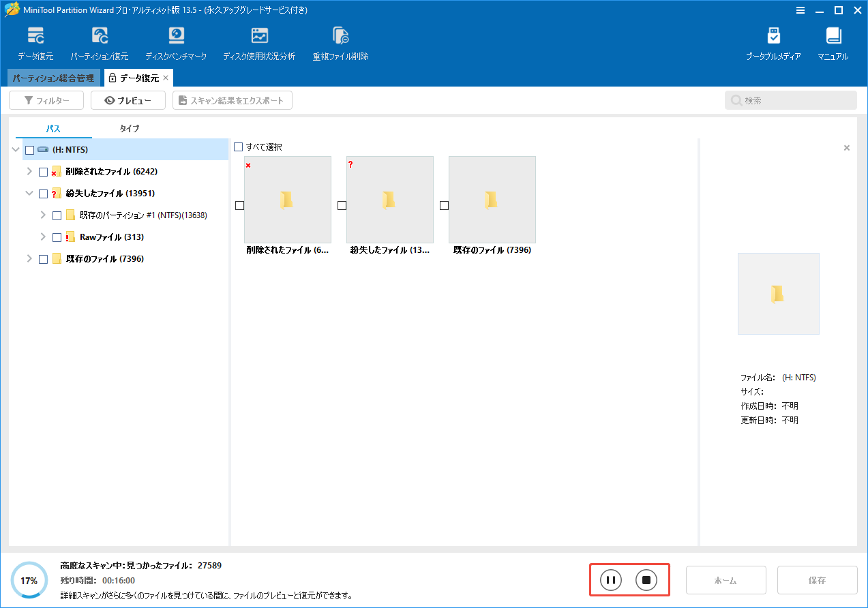Start the 重複ファイル削除 tool
The width and height of the screenshot is (868, 608).
point(341,41)
